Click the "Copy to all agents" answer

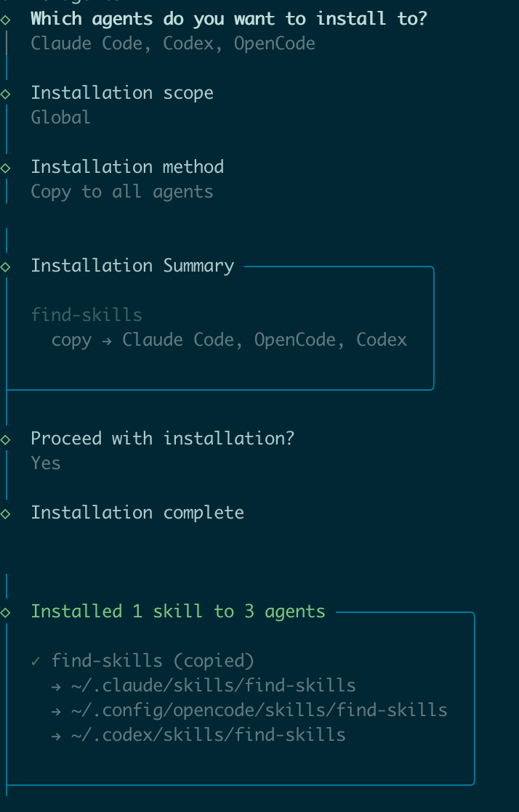pos(121,192)
